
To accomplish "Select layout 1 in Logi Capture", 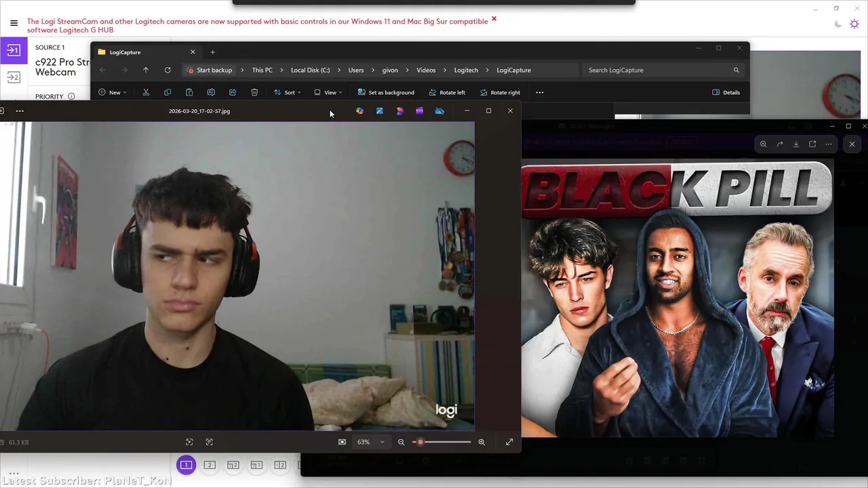I will [x=186, y=465].
